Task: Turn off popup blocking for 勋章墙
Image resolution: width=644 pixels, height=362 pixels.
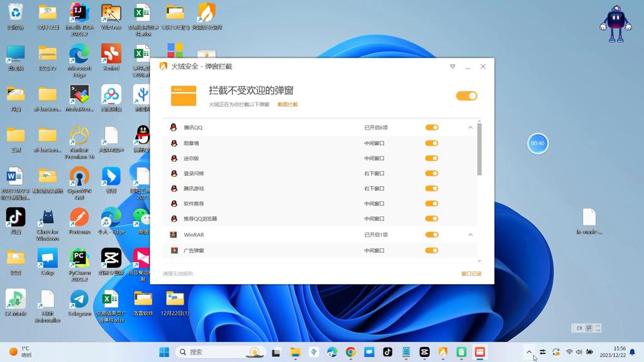Action: pyautogui.click(x=431, y=143)
